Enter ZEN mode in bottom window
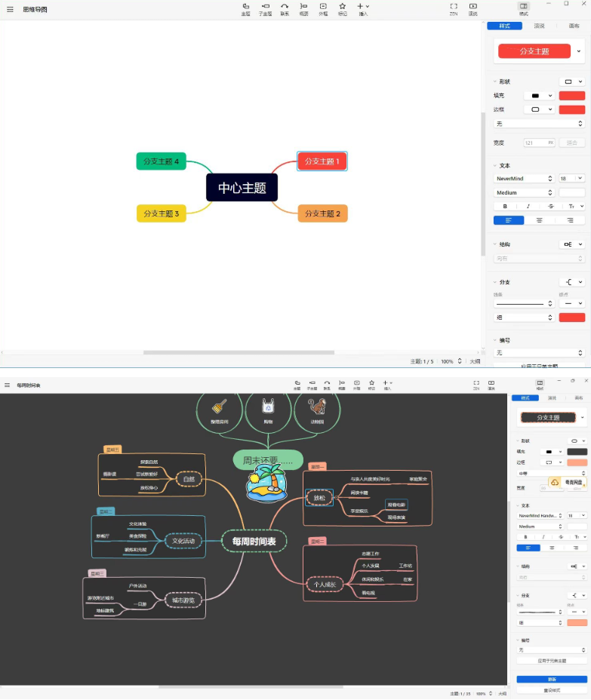591x700 pixels. coord(476,385)
